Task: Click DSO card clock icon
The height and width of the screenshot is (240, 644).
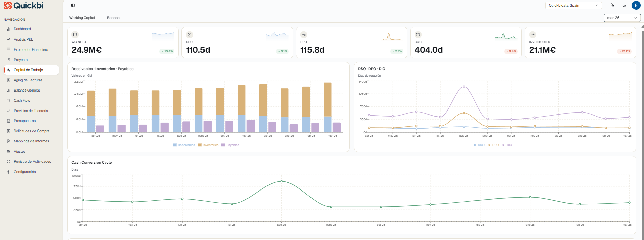Action: point(190,35)
